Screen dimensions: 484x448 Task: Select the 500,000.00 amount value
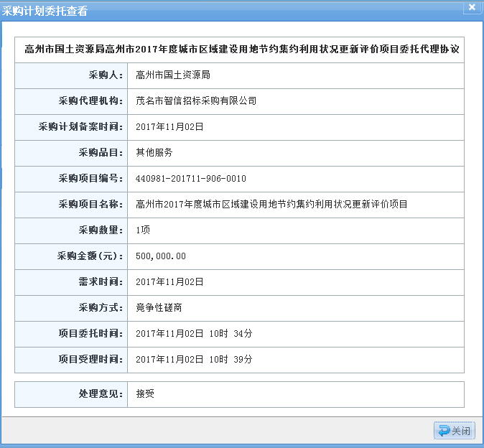(x=161, y=256)
